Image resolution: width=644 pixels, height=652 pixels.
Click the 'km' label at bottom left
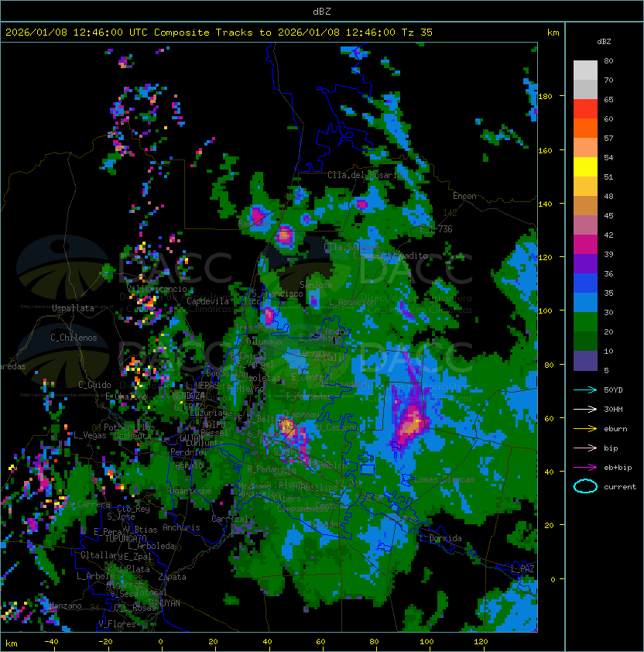(12, 643)
